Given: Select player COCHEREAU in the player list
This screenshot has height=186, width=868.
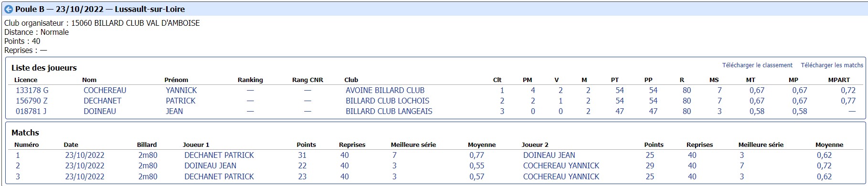Looking at the screenshot, I should (x=105, y=90).
